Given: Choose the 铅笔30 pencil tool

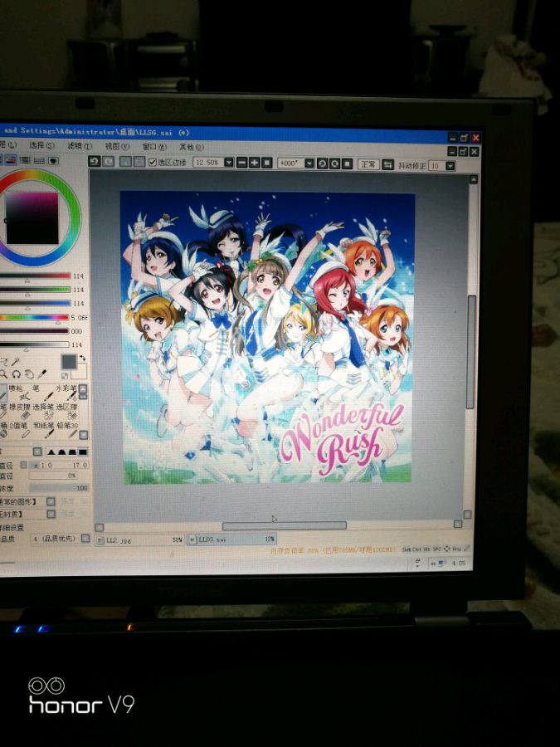Looking at the screenshot, I should click(68, 430).
